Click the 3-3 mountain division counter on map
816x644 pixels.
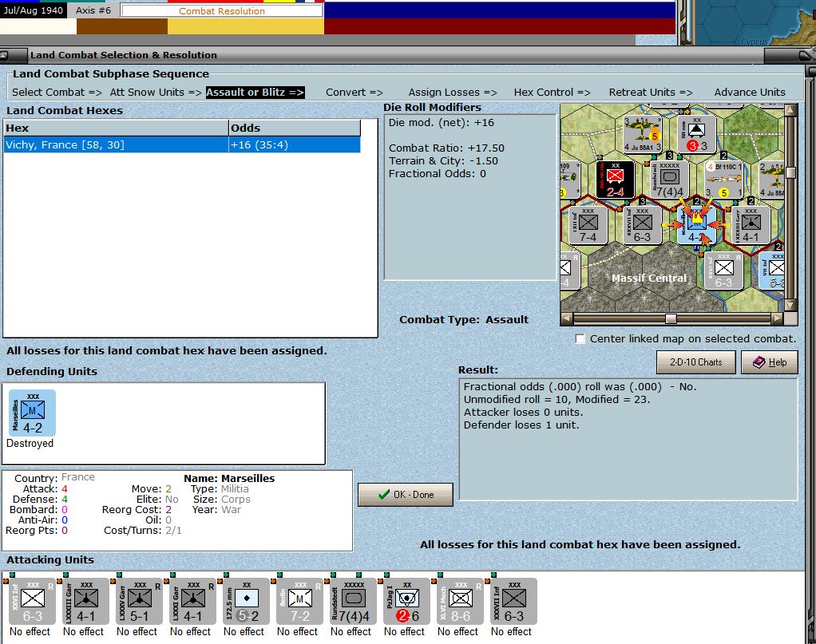[696, 134]
